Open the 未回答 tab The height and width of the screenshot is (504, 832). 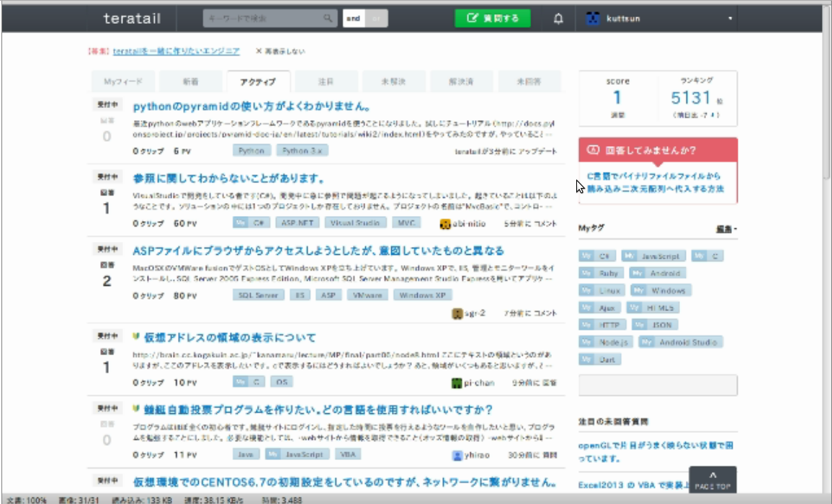click(529, 81)
